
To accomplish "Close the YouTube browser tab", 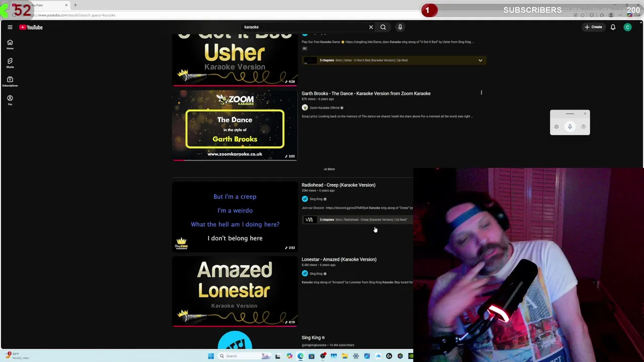I will coord(66,5).
